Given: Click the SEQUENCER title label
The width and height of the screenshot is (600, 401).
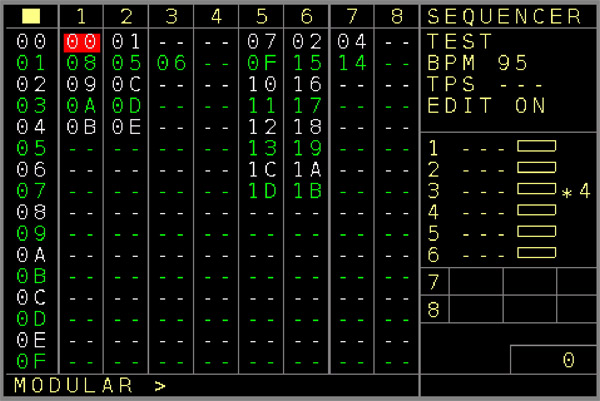Looking at the screenshot, I should 504,16.
